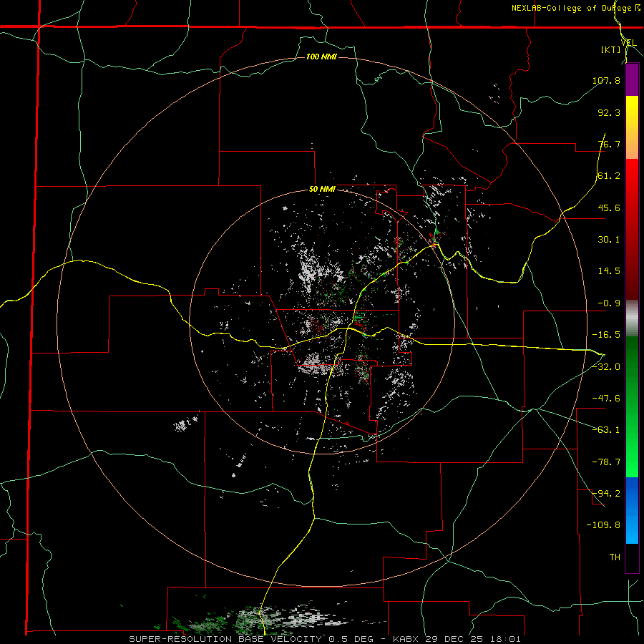
Task: Click the 100 NMI range ring label
Action: [321, 57]
